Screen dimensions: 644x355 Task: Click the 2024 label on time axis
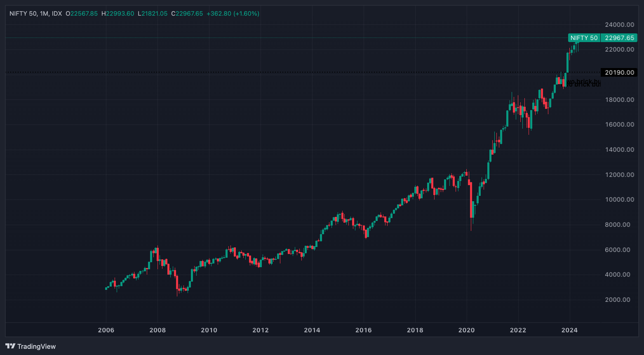point(569,330)
